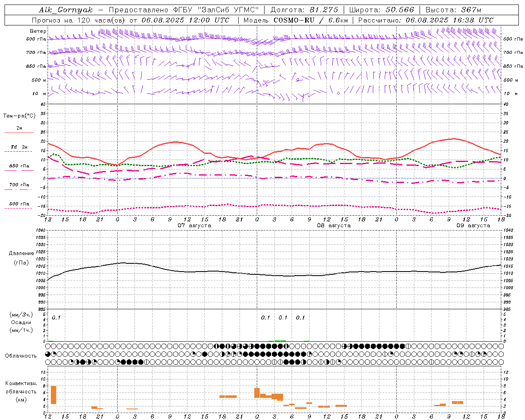
Task: Click the calm wind circle on the 10 м row
Action: [x=338, y=94]
